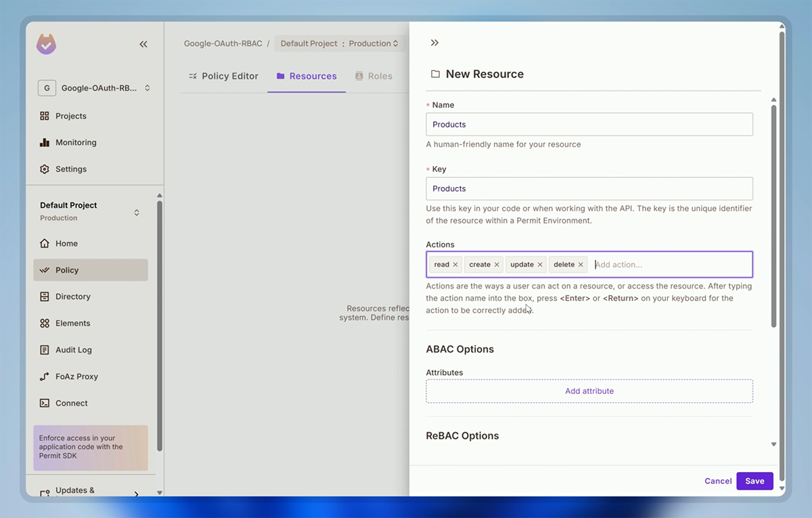Click the Audit Log icon
This screenshot has width=812, height=518.
(45, 349)
